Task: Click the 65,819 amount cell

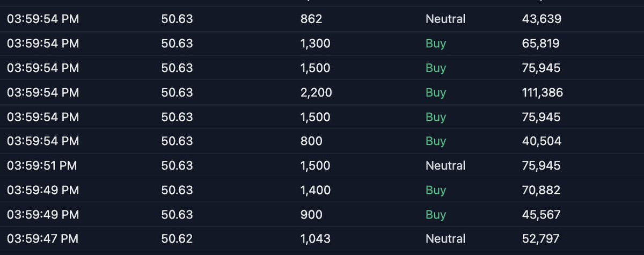Action: pyautogui.click(x=541, y=43)
